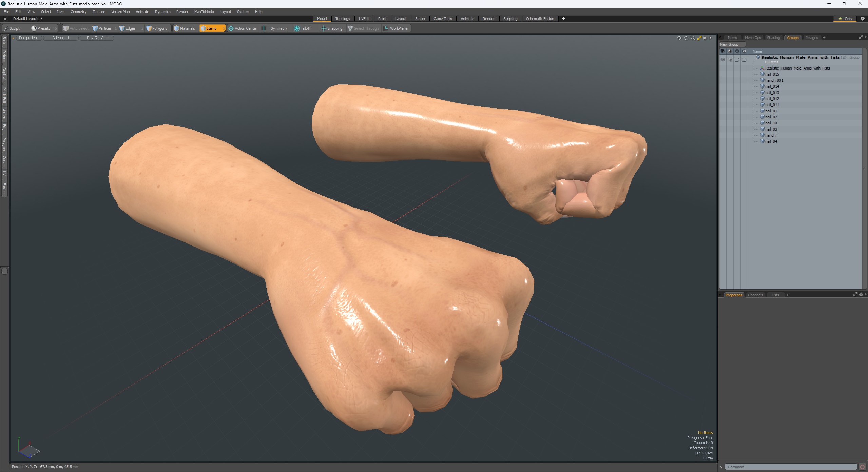This screenshot has width=868, height=472.
Task: Click the viewport zoom magnifier icon
Action: pos(693,38)
